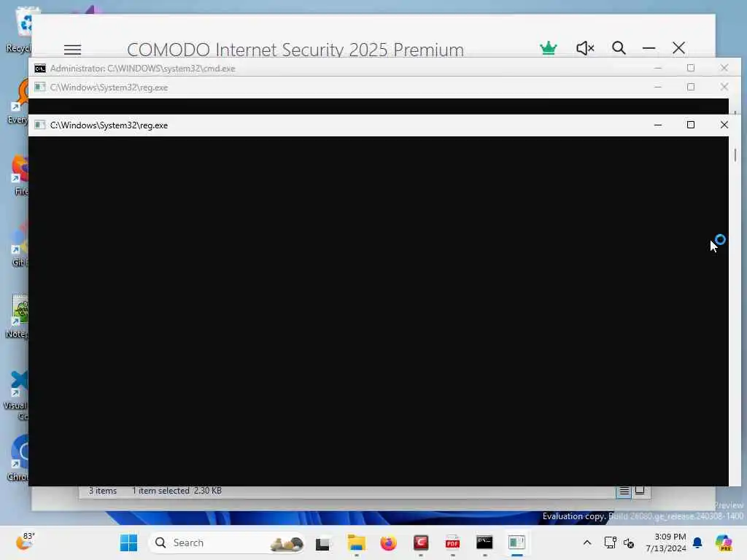Minimize the front reg.exe window

pyautogui.click(x=657, y=125)
